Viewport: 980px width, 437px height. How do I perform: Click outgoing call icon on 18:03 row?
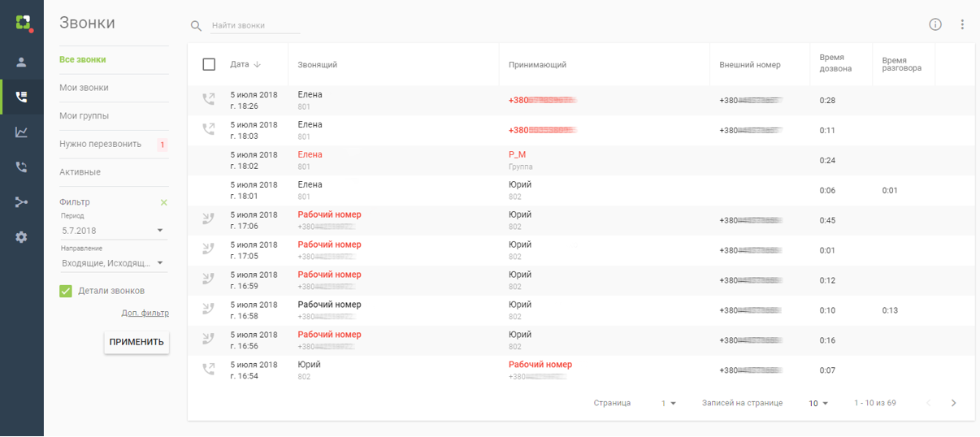click(209, 130)
